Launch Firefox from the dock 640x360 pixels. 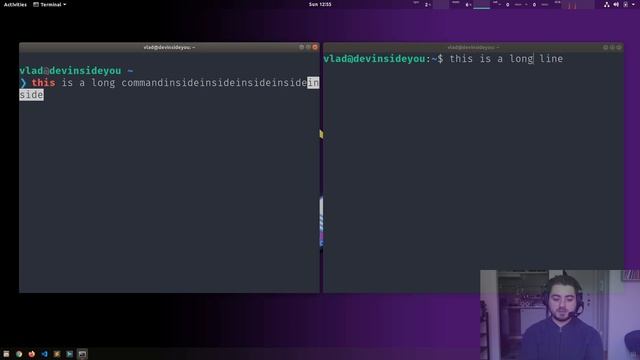point(32,354)
